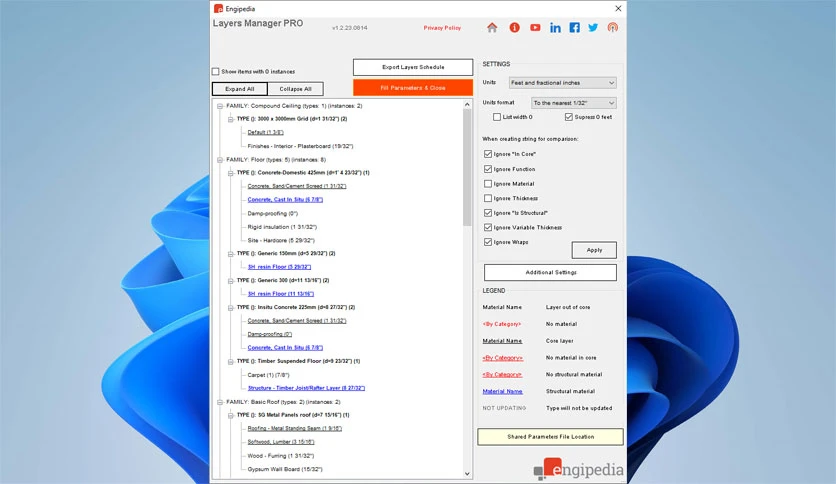Select Gypsum Wall Board layer
The image size is (836, 484).
coord(285,469)
